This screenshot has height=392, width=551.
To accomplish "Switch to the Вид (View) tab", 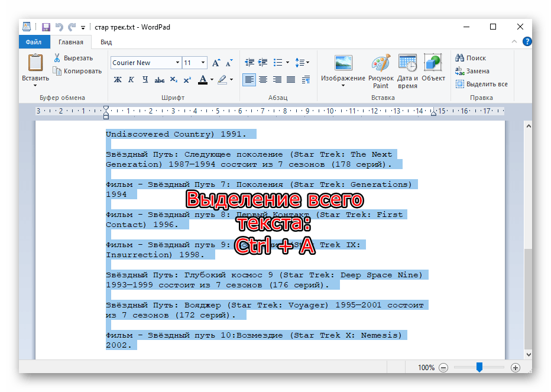I will click(106, 42).
